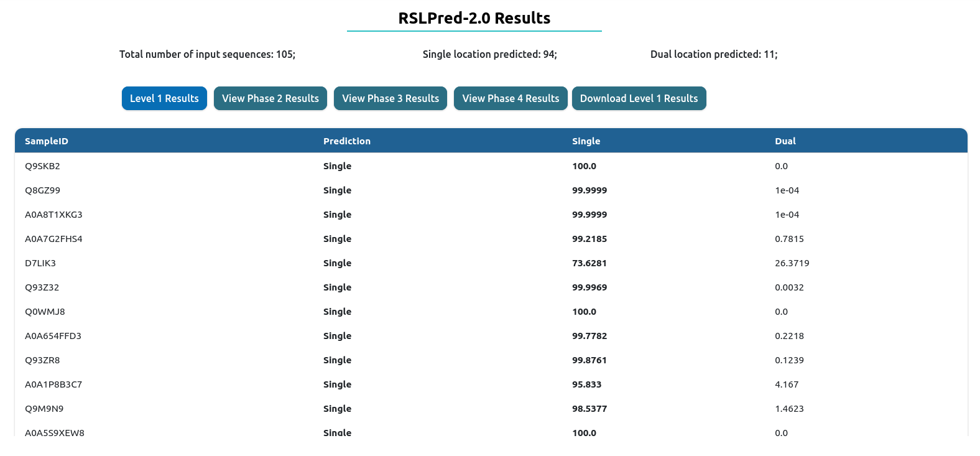
Task: Click Single score 73.6281
Action: coord(589,263)
